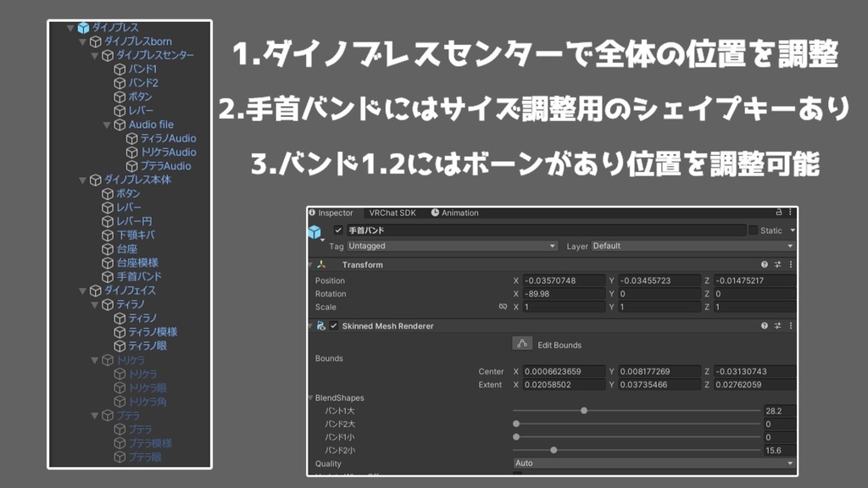Image resolution: width=868 pixels, height=488 pixels.
Task: Select the Transform component icon in Inspector
Action: 321,264
